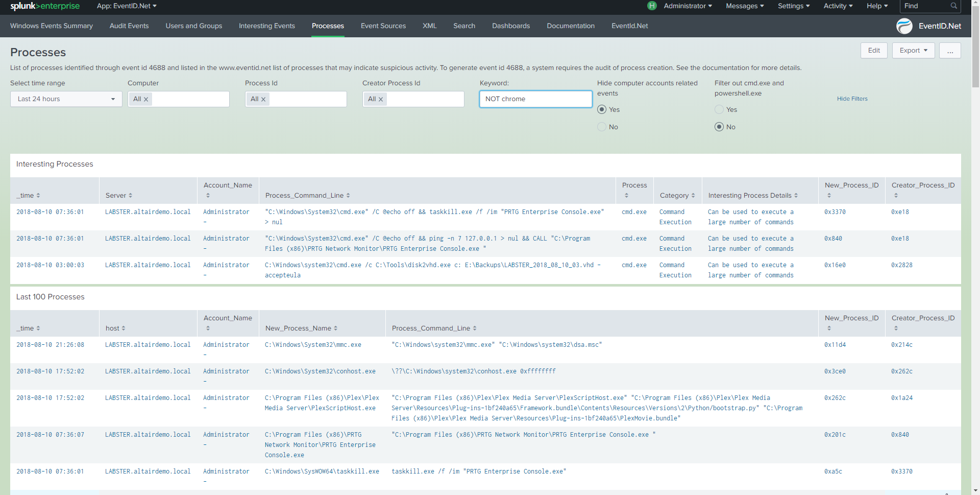980x495 pixels.
Task: Select No for hide computer accounts events
Action: [x=602, y=127]
